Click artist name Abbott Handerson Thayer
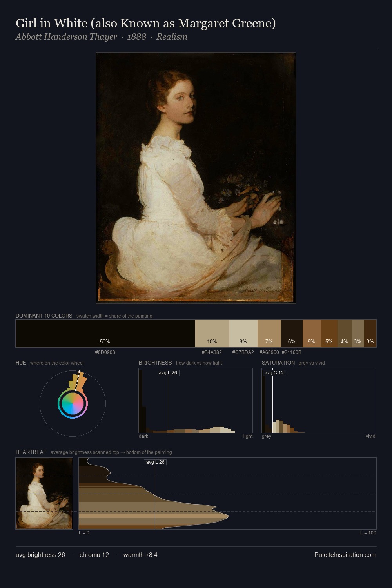 point(66,37)
